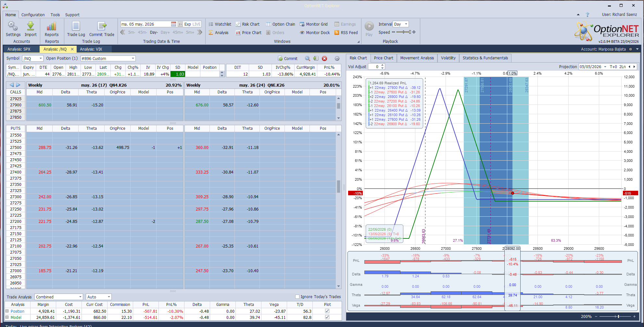Toggle LIVE mode next to Exp

click(197, 24)
